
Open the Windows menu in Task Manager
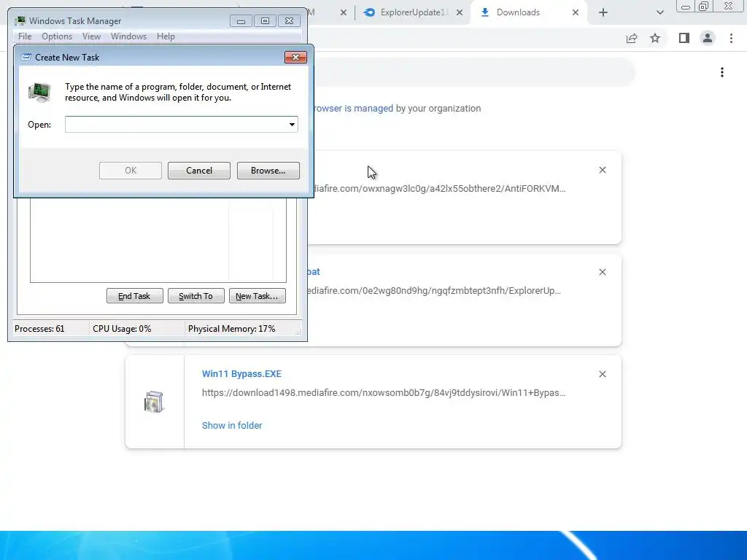tap(128, 36)
